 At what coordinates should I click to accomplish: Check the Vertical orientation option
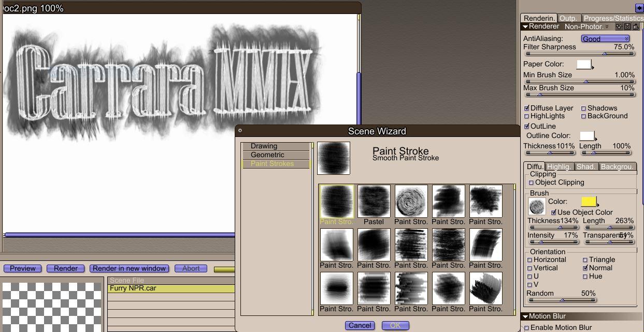pyautogui.click(x=529, y=268)
